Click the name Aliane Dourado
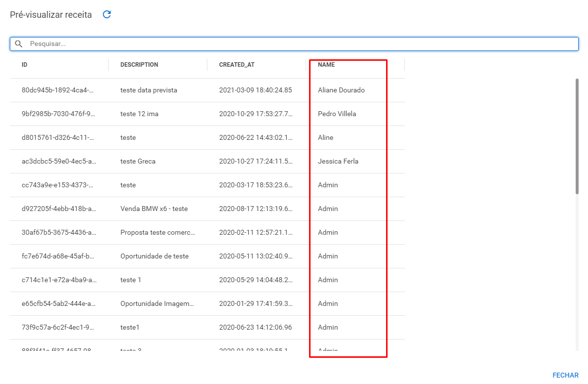The height and width of the screenshot is (384, 588). coord(341,90)
